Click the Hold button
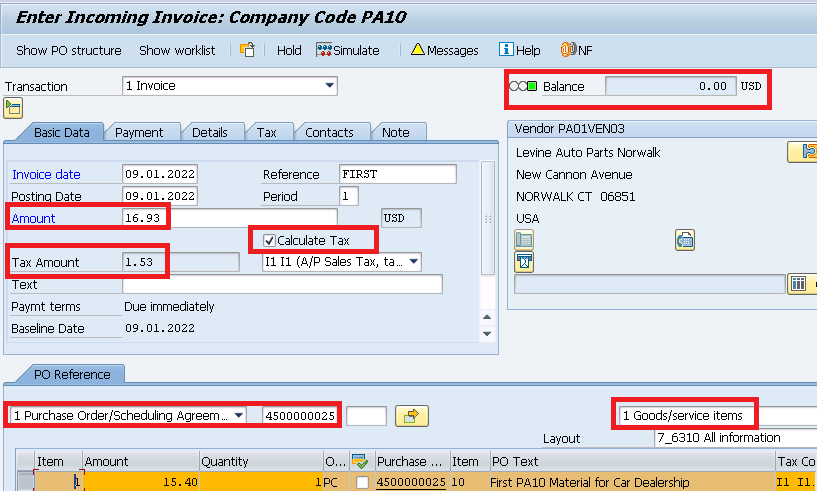This screenshot has width=817, height=491. (x=289, y=50)
